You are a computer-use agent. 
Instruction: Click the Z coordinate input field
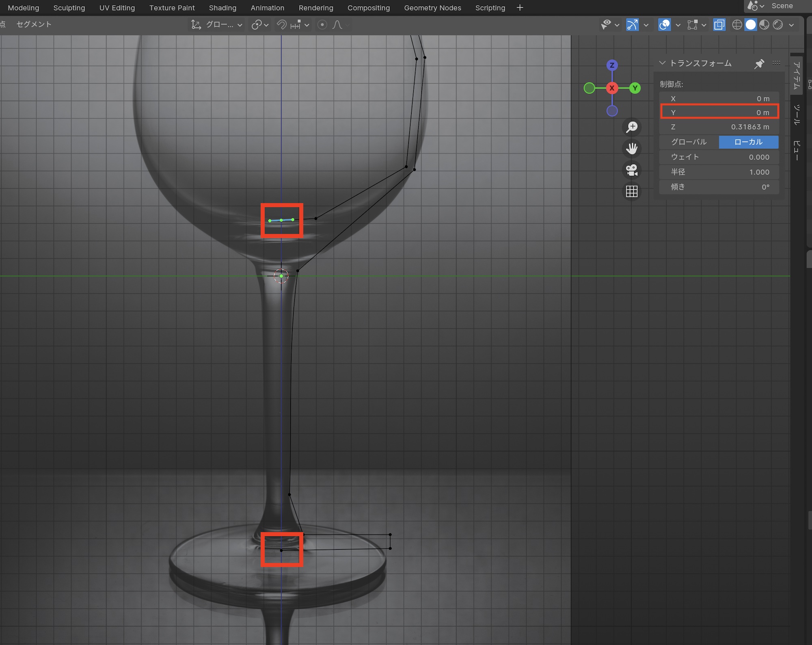point(719,127)
